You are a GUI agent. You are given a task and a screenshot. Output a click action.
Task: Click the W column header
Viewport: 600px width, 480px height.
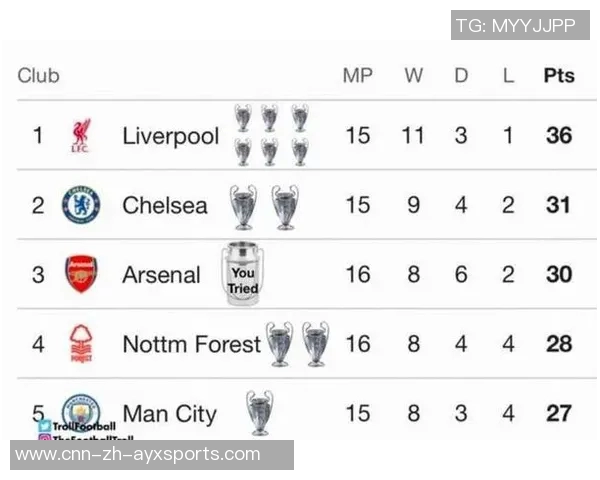413,75
